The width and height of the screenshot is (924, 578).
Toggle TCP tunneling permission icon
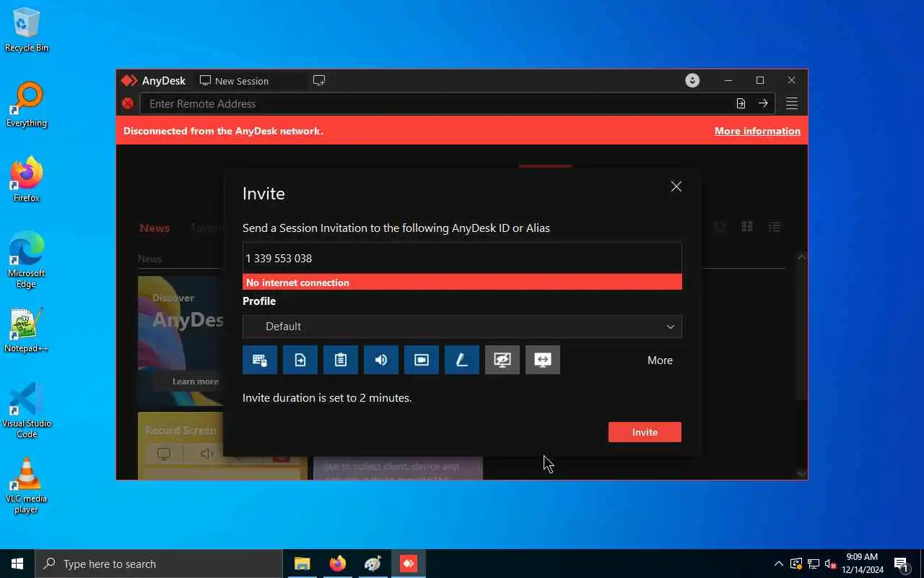coord(543,360)
